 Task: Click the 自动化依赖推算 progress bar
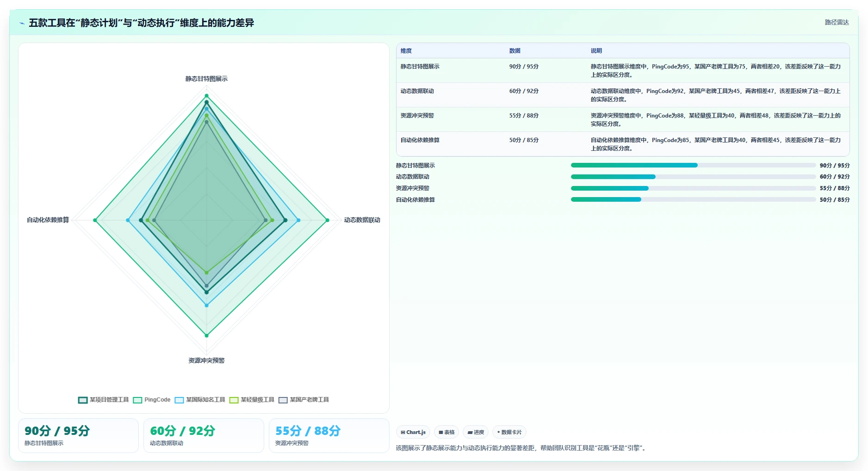693,199
